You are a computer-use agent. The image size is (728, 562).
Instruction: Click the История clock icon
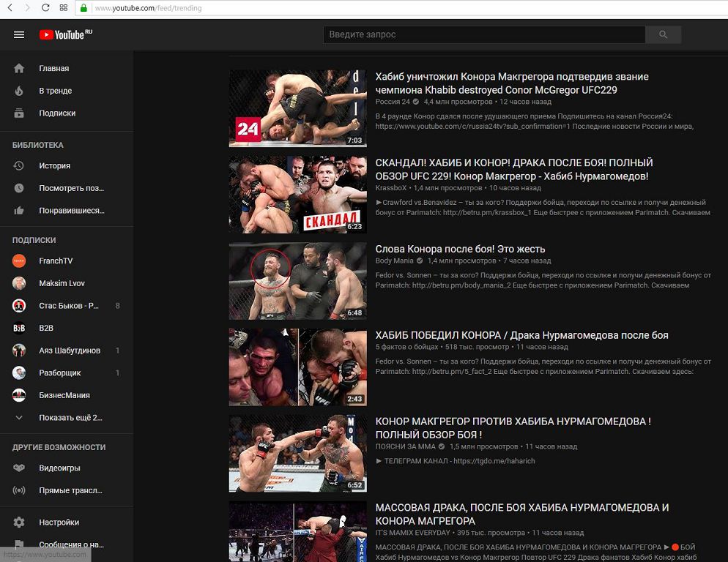point(19,165)
